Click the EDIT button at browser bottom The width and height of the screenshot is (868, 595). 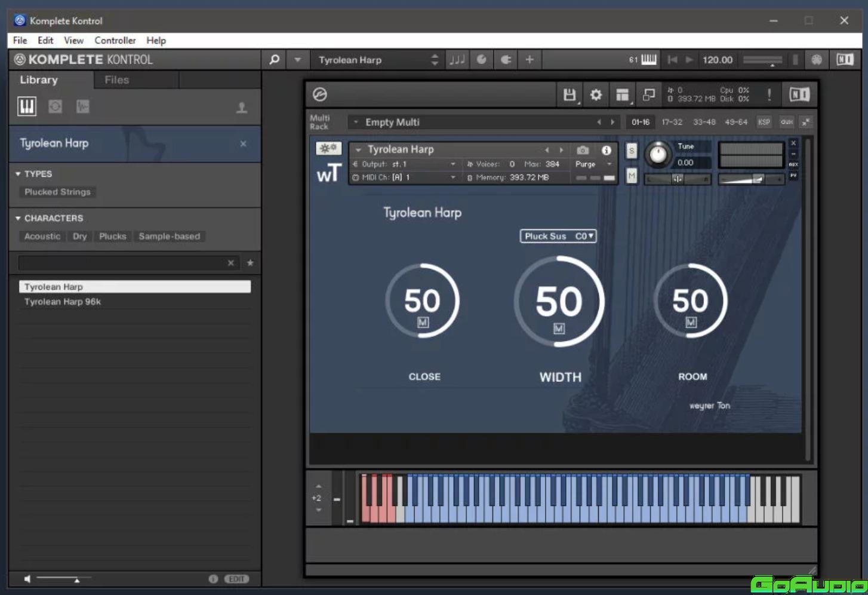point(236,578)
